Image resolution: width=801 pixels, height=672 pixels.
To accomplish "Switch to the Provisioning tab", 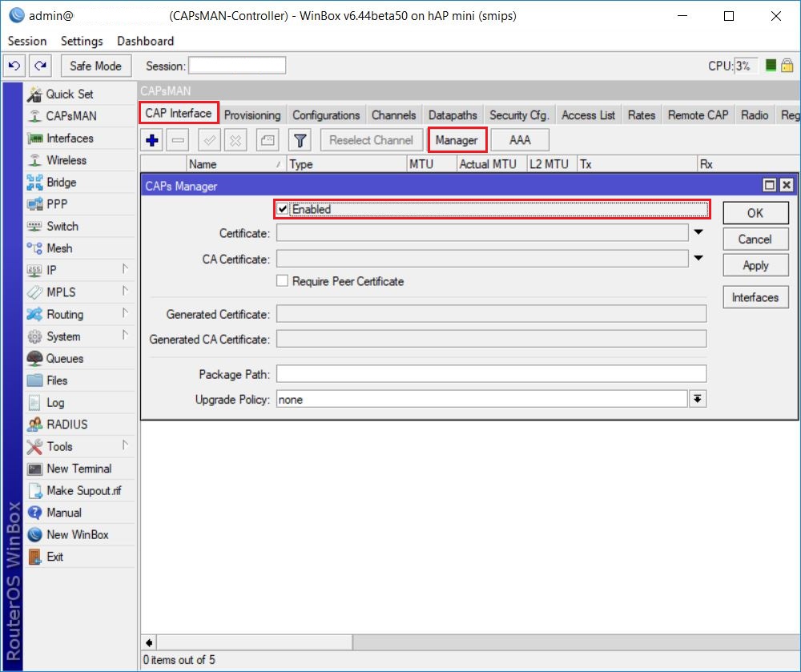I will click(252, 115).
